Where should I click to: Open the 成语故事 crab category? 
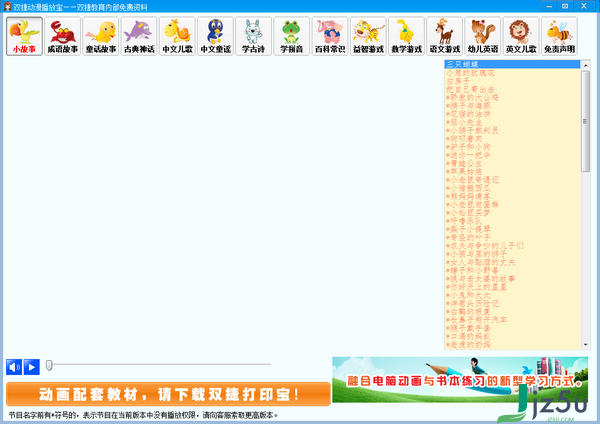pyautogui.click(x=63, y=36)
